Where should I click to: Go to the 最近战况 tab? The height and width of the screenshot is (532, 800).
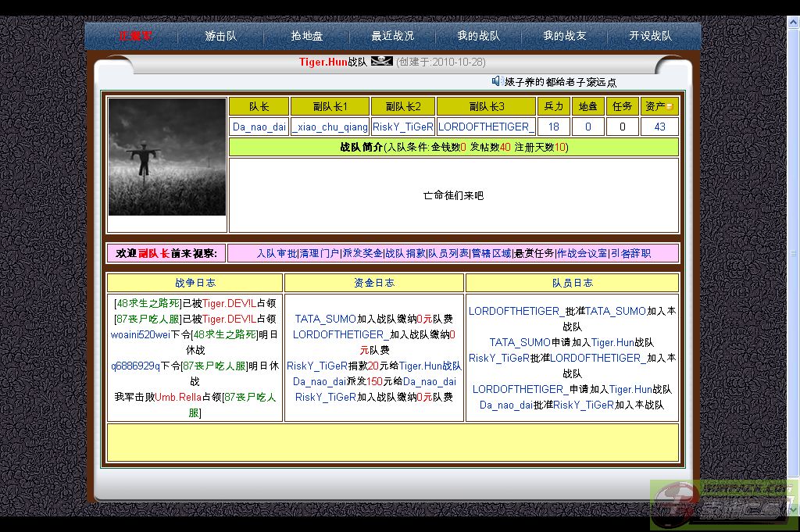click(x=392, y=36)
